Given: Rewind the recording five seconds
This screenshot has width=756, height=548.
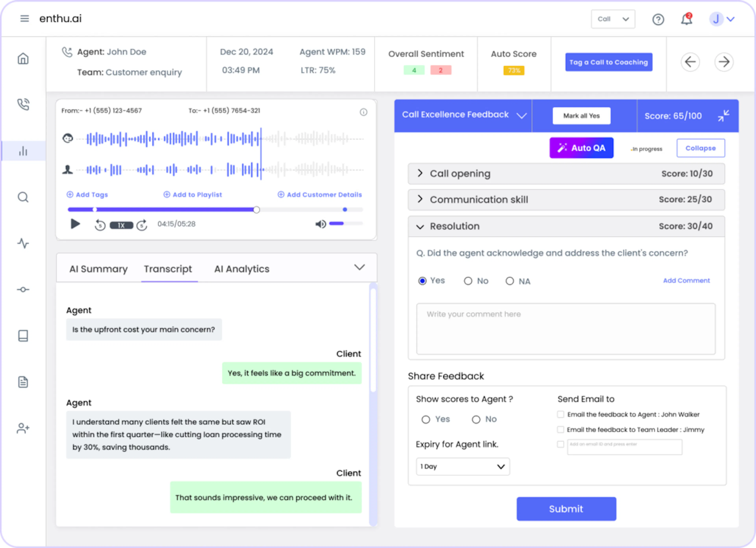Looking at the screenshot, I should [100, 225].
